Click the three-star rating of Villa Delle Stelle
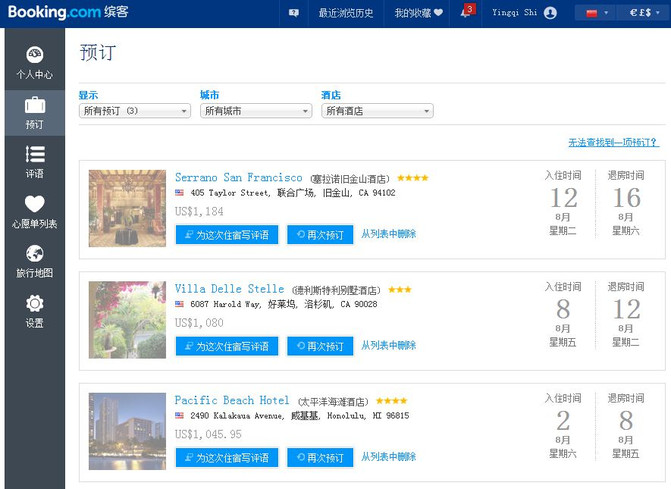Viewport: 671px width, 489px height. 400,290
